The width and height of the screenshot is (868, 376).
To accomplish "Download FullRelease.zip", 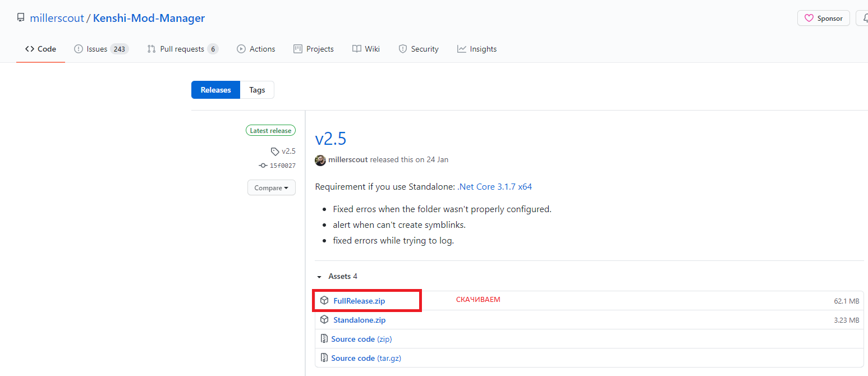I will click(359, 301).
